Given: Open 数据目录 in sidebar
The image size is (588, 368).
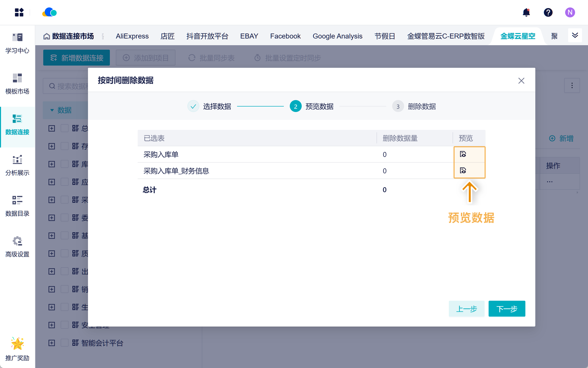Looking at the screenshot, I should [x=17, y=206].
